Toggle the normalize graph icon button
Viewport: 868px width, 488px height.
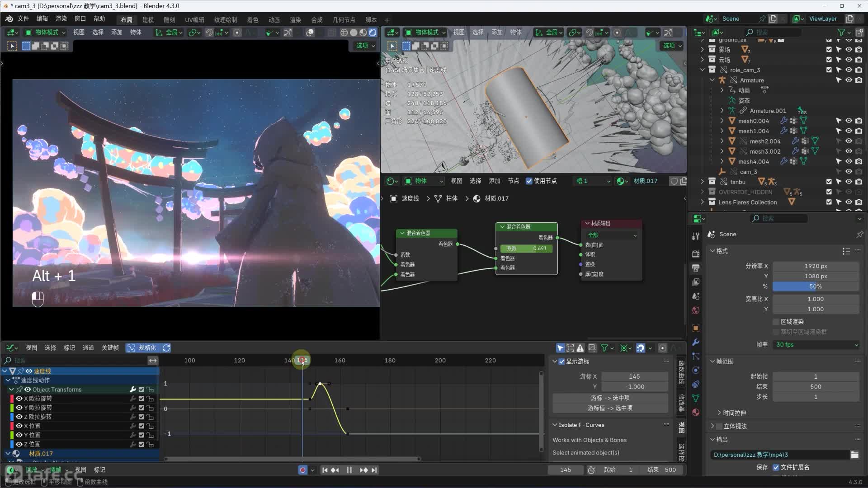[x=131, y=348]
